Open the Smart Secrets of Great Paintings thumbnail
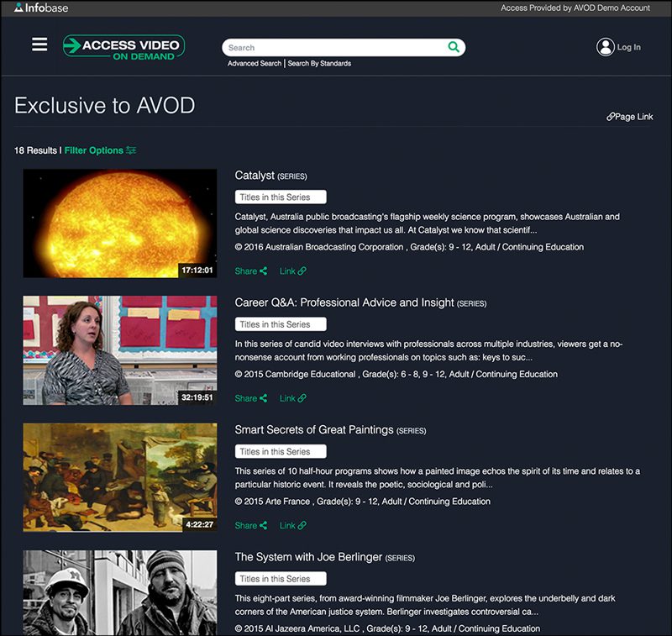The height and width of the screenshot is (636, 672). tap(120, 477)
